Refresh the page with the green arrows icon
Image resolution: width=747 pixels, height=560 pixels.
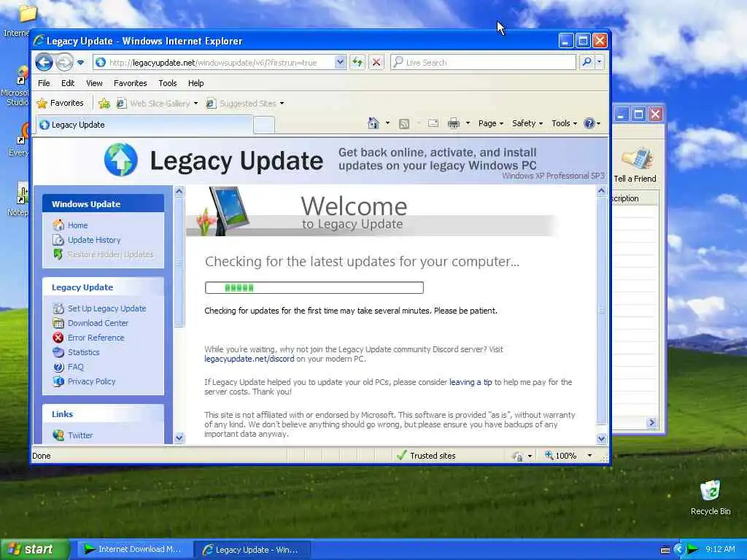point(357,63)
